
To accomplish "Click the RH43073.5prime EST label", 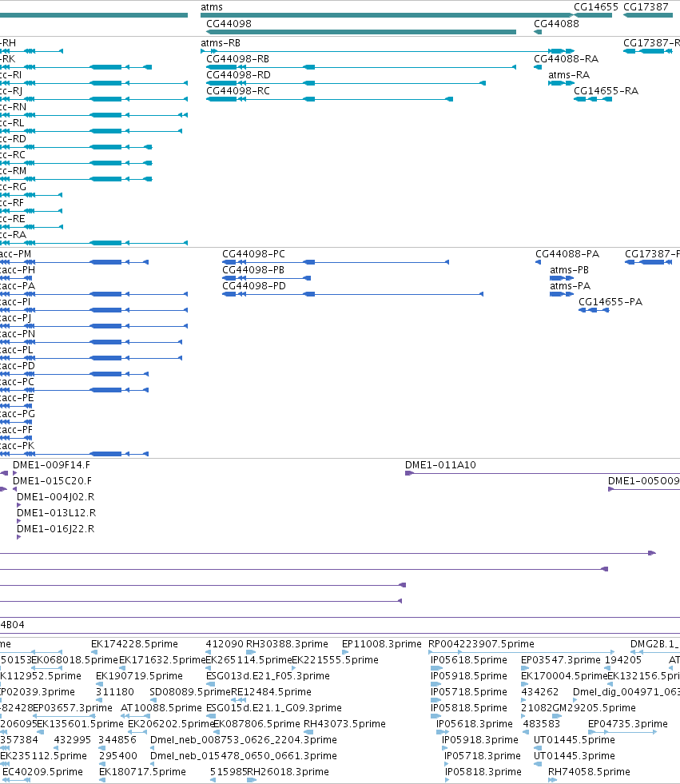I will tap(344, 724).
